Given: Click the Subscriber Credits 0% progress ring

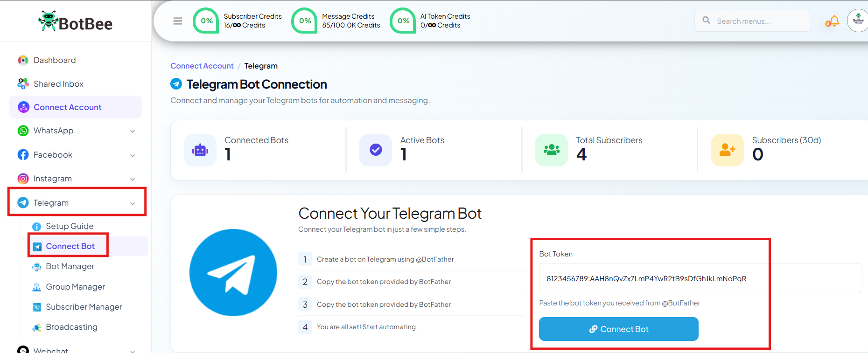Looking at the screenshot, I should click(x=206, y=21).
